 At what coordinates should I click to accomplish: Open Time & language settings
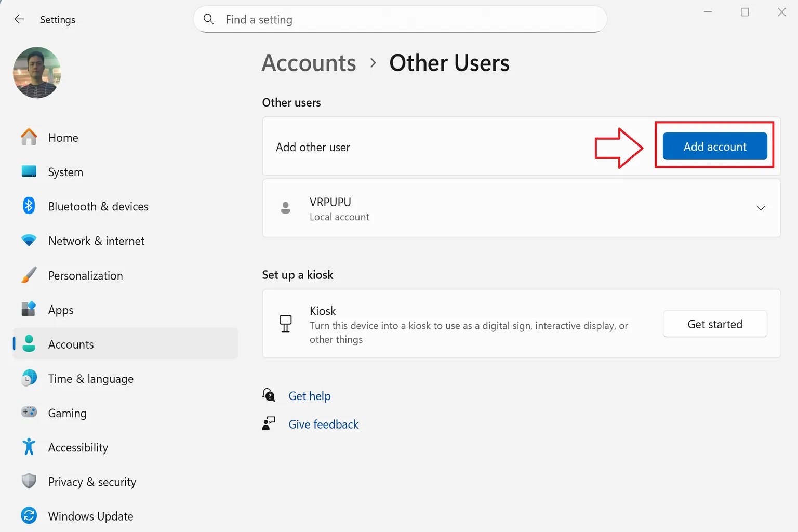click(125, 378)
